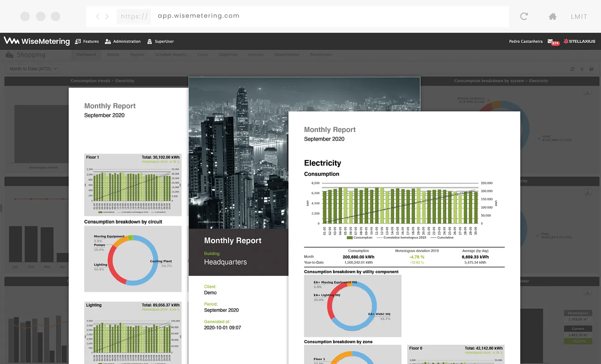
Task: Go forward with the browser forward arrow
Action: (x=107, y=17)
